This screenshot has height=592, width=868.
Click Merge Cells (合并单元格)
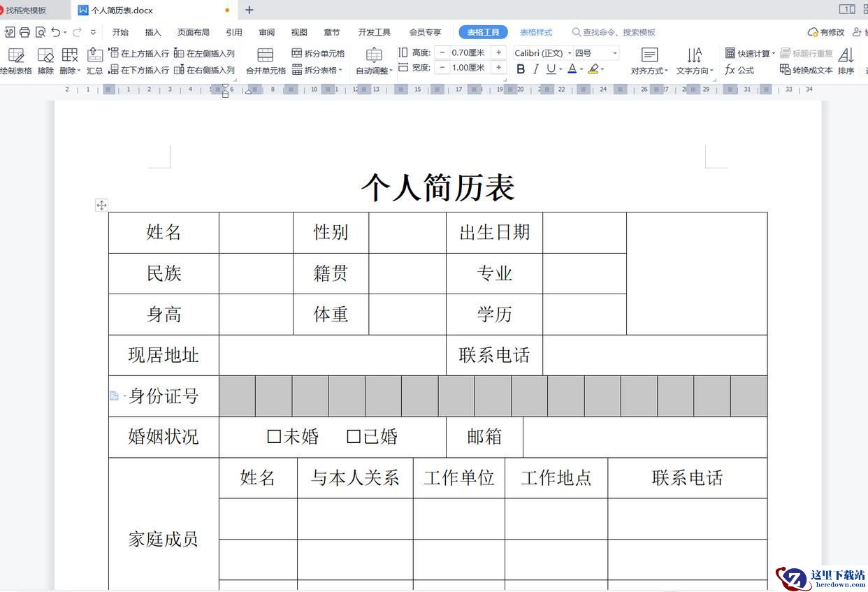266,62
